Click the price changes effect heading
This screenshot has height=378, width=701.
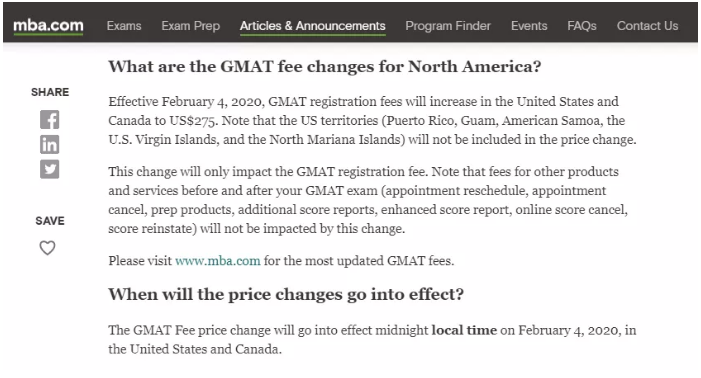pyautogui.click(x=286, y=294)
